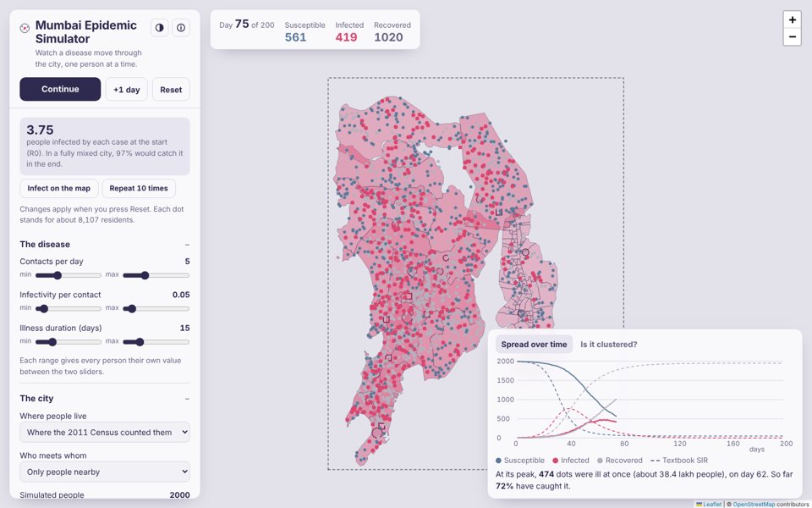The height and width of the screenshot is (508, 812).
Task: Open the info icon next to title
Action: [x=181, y=27]
